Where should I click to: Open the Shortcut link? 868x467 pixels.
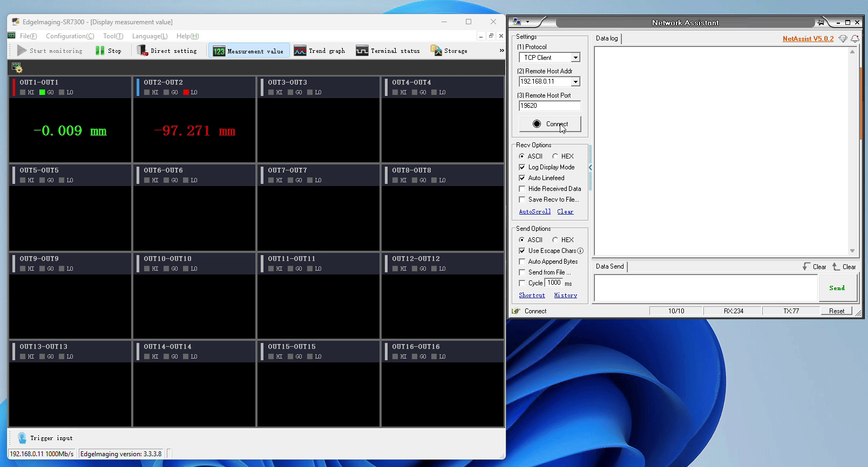532,296
